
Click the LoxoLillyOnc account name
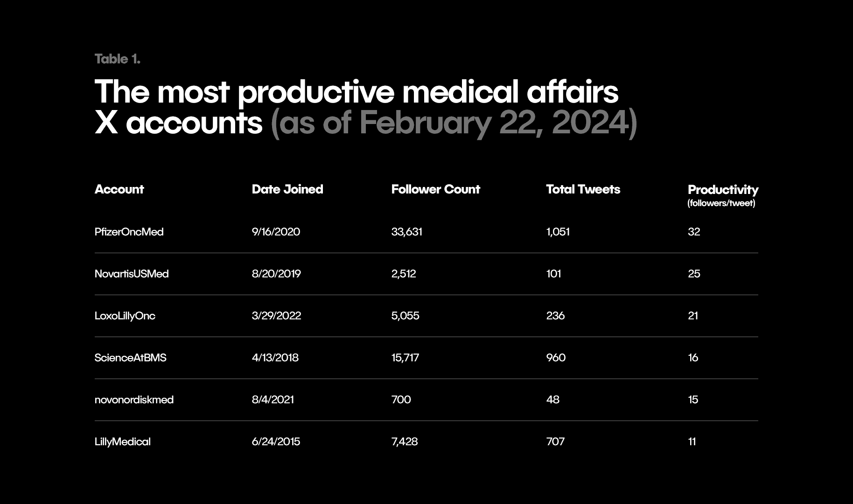pos(125,316)
